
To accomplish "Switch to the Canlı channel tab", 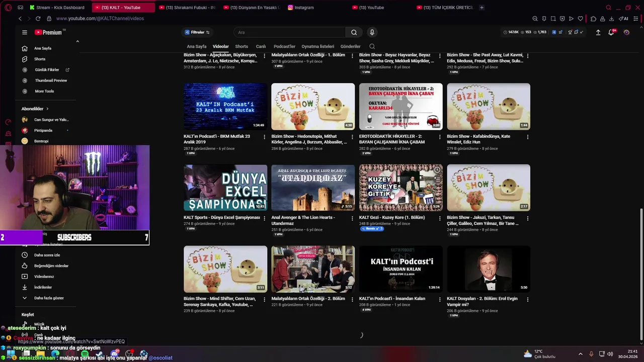I will pos(261,46).
